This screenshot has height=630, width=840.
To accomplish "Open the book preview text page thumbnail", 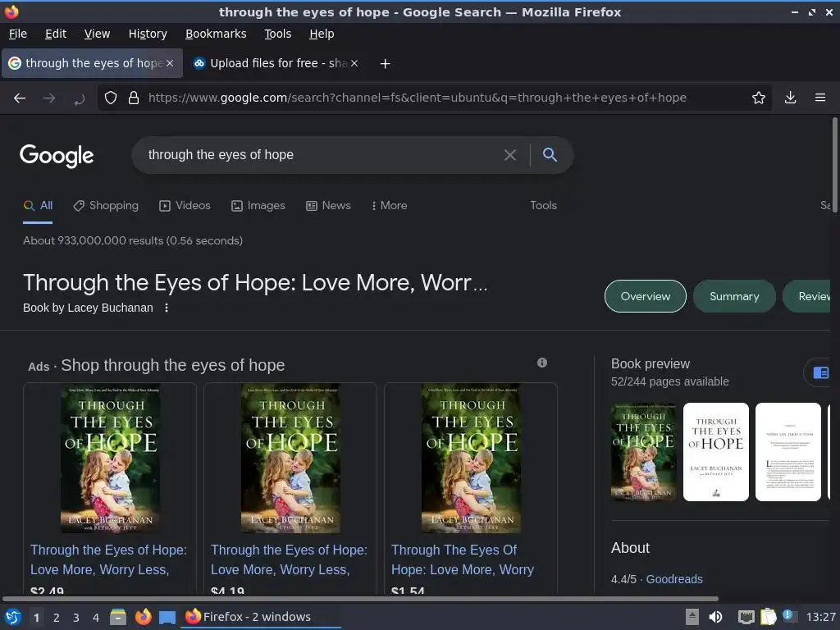I will pyautogui.click(x=788, y=452).
